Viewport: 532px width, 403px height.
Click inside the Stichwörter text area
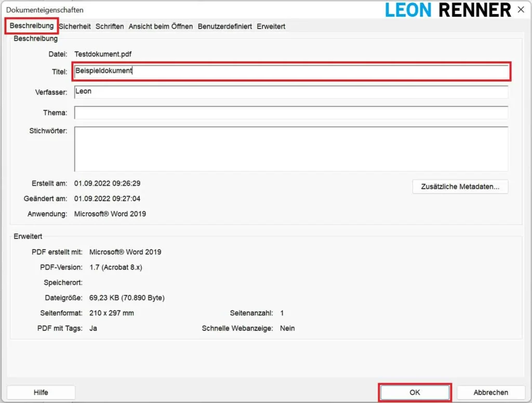click(291, 149)
